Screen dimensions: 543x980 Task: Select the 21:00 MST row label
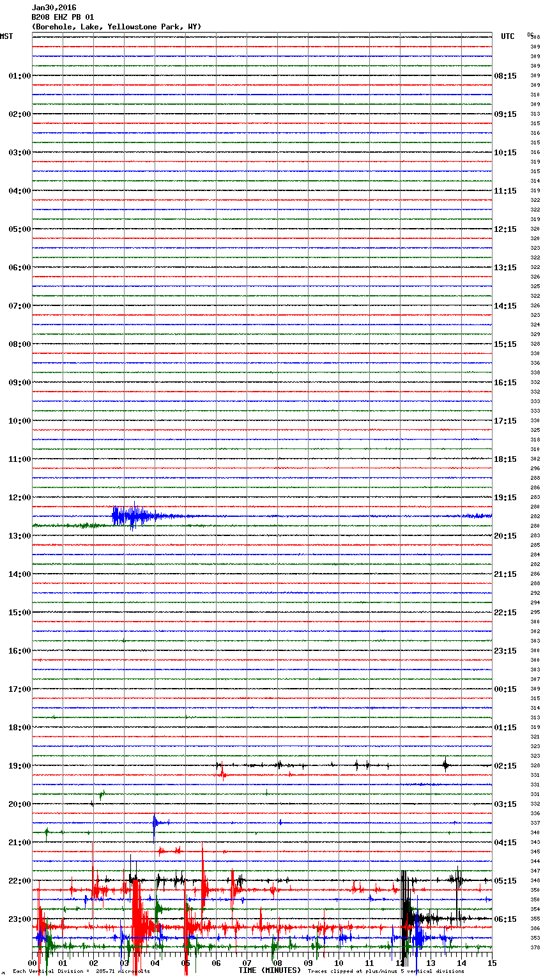(x=19, y=843)
